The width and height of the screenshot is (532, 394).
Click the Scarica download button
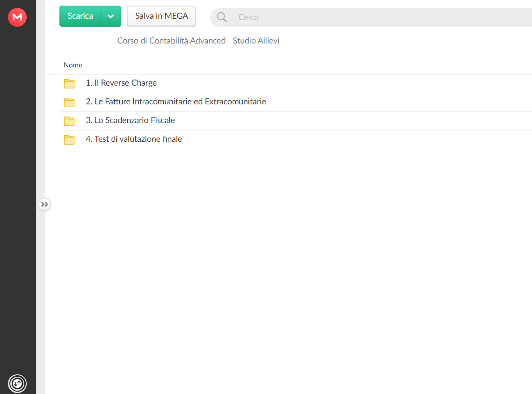pos(80,16)
